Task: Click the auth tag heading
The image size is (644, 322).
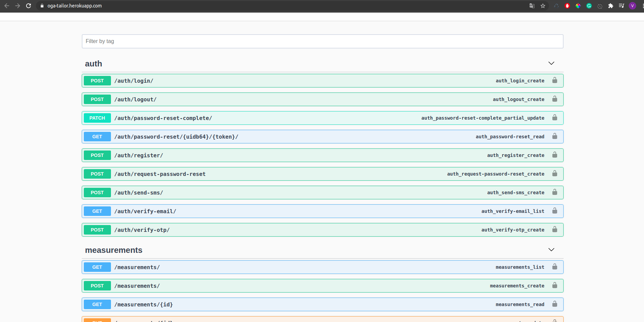Action: (94, 64)
